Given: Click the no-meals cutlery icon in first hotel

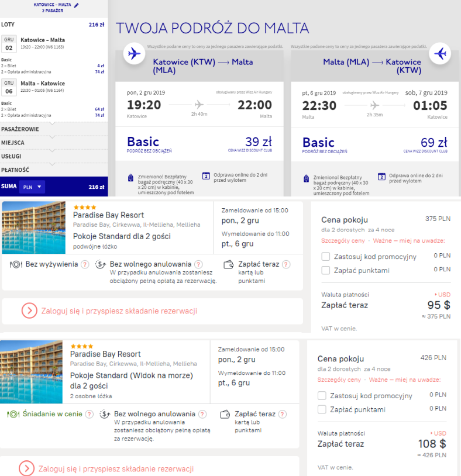Looking at the screenshot, I should [16, 264].
